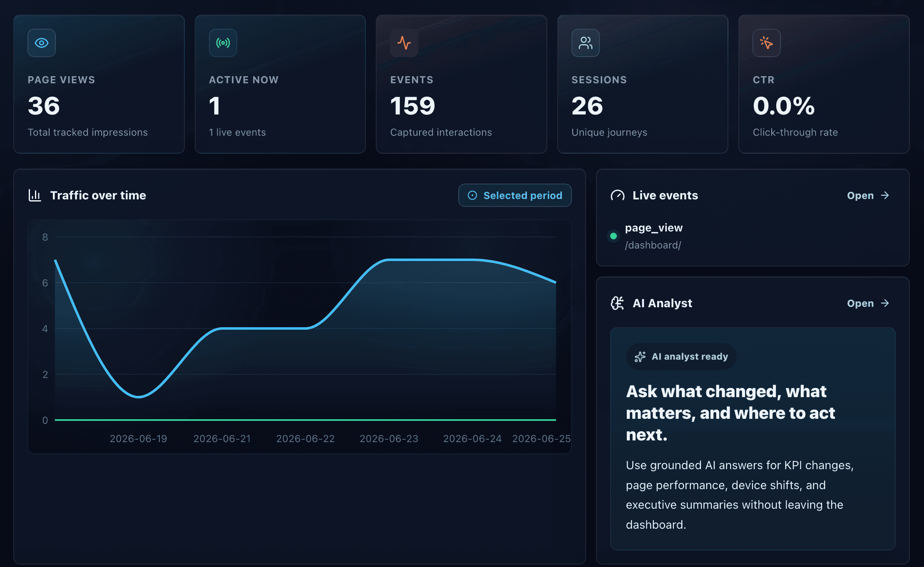Click the Active Now value 1
This screenshot has height=567, width=924.
point(214,106)
